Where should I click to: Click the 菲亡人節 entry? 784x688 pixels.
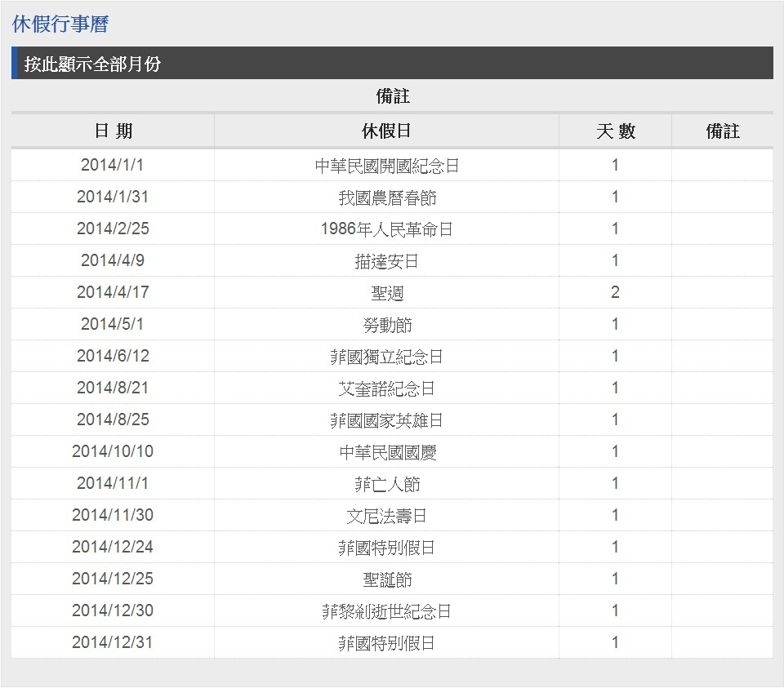pyautogui.click(x=385, y=482)
